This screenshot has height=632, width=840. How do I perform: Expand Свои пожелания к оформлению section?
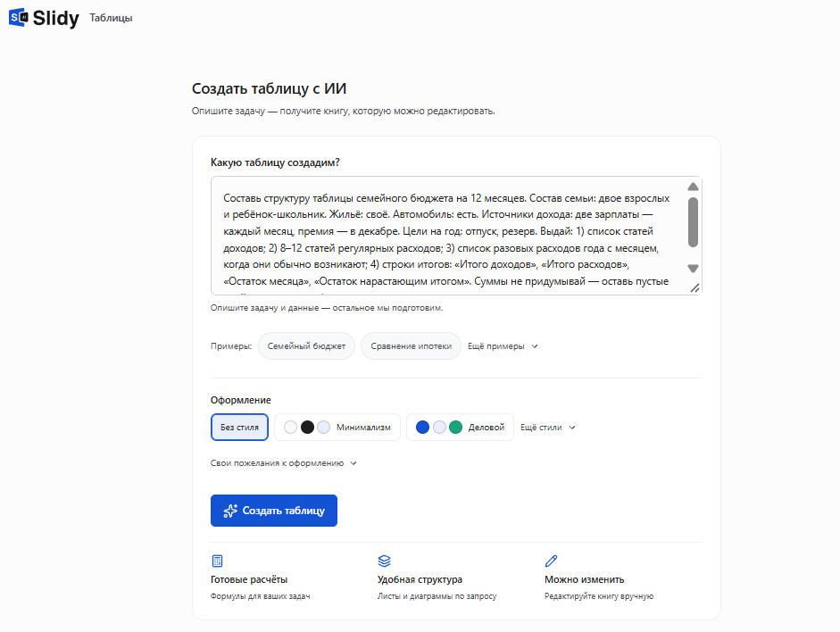point(283,463)
